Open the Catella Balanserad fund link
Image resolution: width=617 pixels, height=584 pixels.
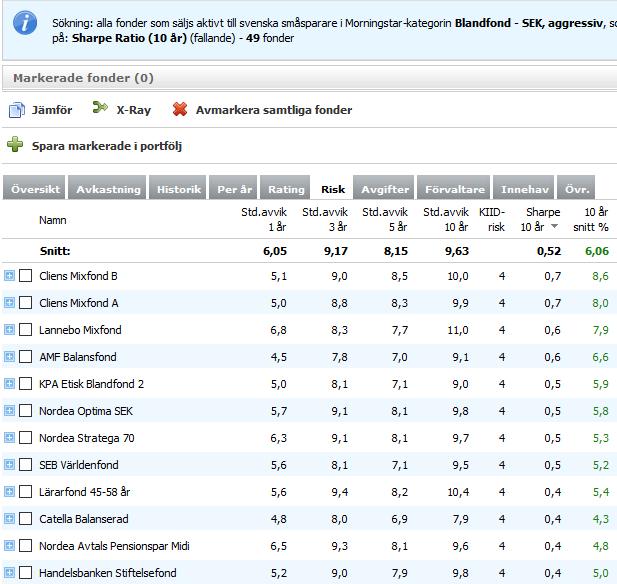[x=84, y=519]
